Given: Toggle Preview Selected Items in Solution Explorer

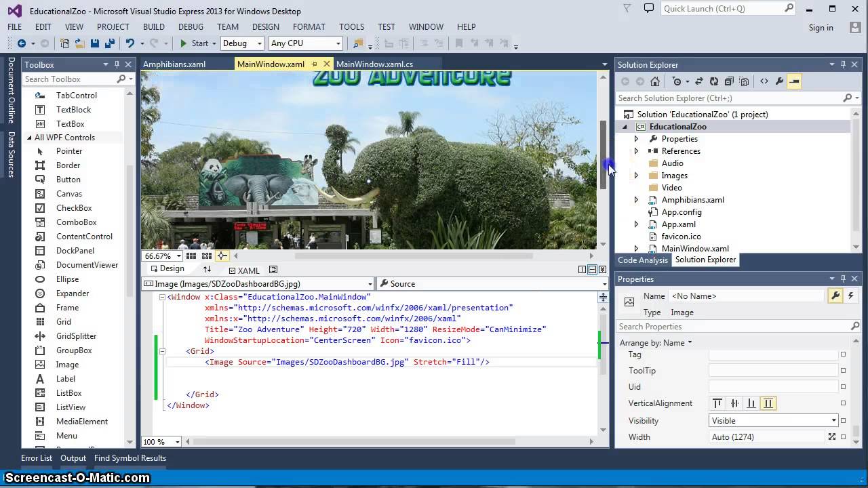Looking at the screenshot, I should click(794, 81).
